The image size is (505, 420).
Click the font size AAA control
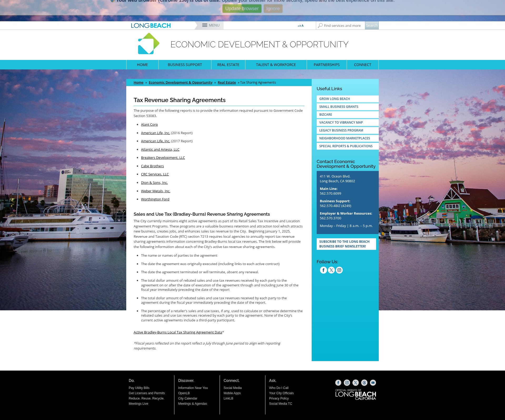click(x=301, y=26)
